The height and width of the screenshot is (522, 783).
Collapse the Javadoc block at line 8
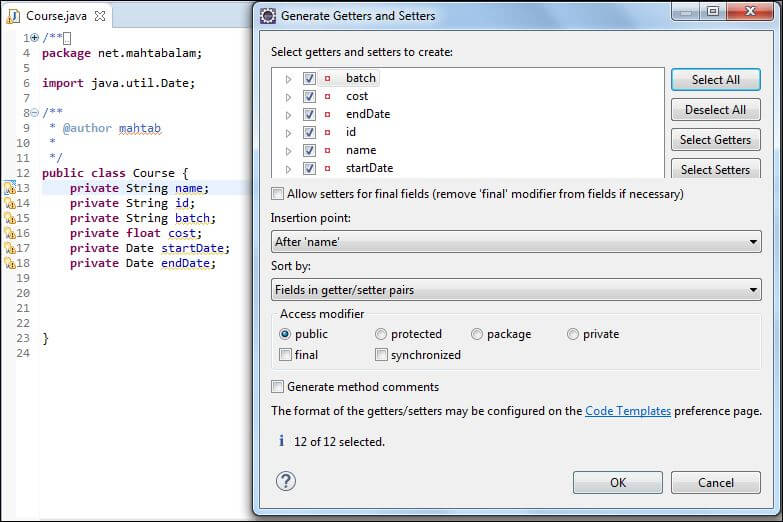point(34,112)
